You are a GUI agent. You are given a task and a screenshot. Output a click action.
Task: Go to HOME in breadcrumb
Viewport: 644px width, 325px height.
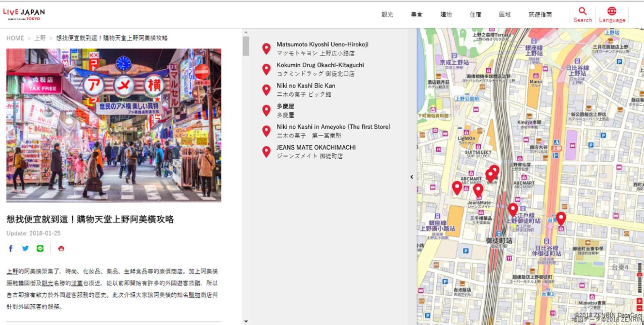pos(15,38)
